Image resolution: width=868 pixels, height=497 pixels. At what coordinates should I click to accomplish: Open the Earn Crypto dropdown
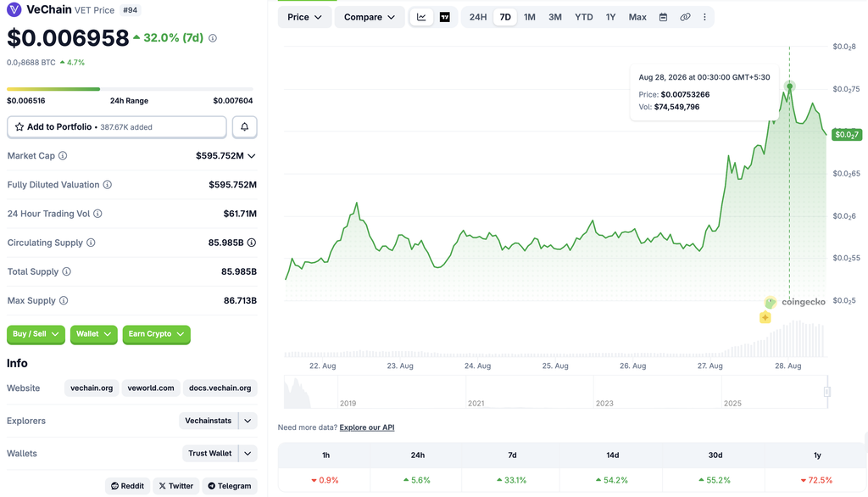156,334
